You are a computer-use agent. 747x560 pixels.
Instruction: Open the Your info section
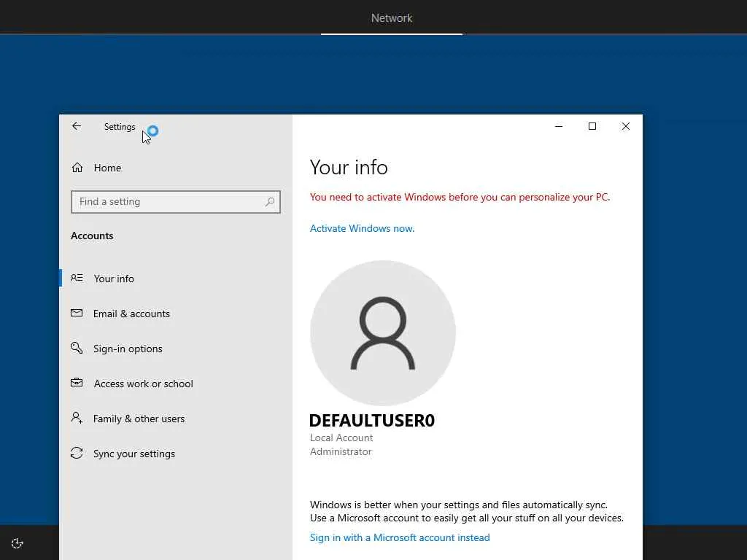176,279
